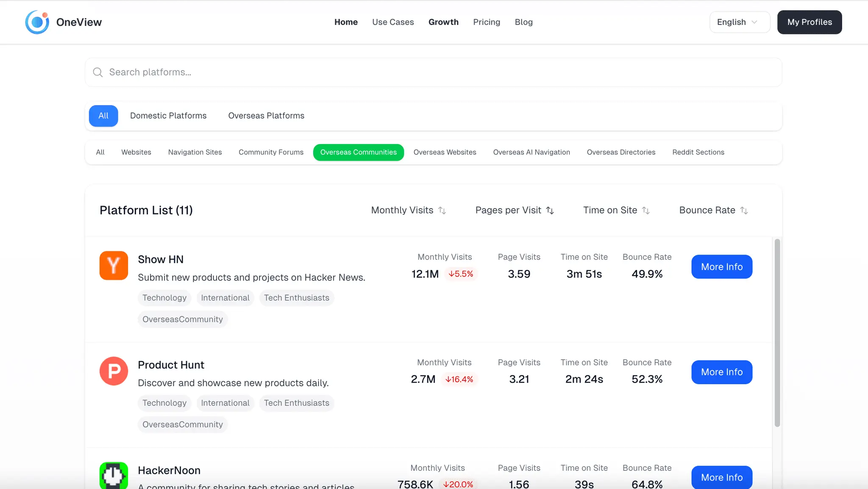868x489 pixels.
Task: Sort by Monthly Visits arrows icon
Action: coord(442,211)
